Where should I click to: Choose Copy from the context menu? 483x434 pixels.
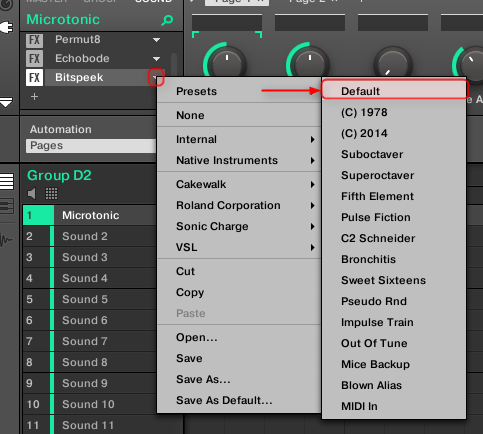pyautogui.click(x=239, y=292)
